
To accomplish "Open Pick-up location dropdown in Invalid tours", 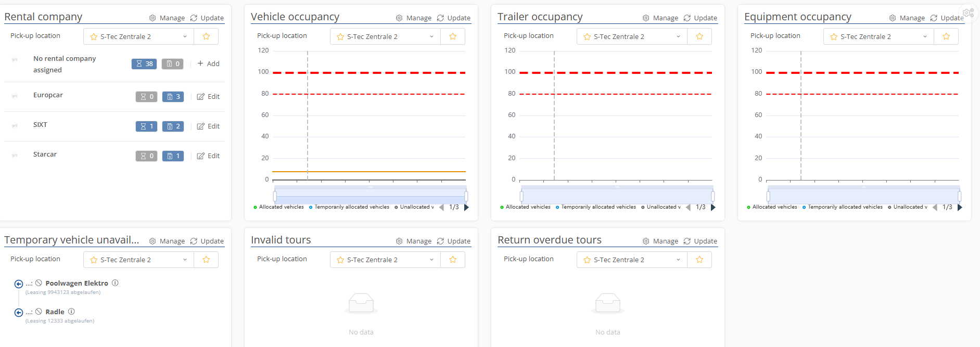I will [385, 260].
